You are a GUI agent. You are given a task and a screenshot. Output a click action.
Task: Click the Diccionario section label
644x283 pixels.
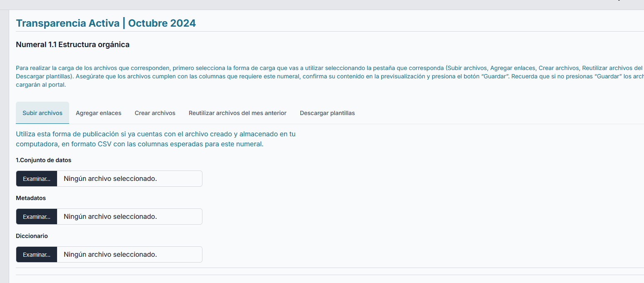pyautogui.click(x=32, y=236)
